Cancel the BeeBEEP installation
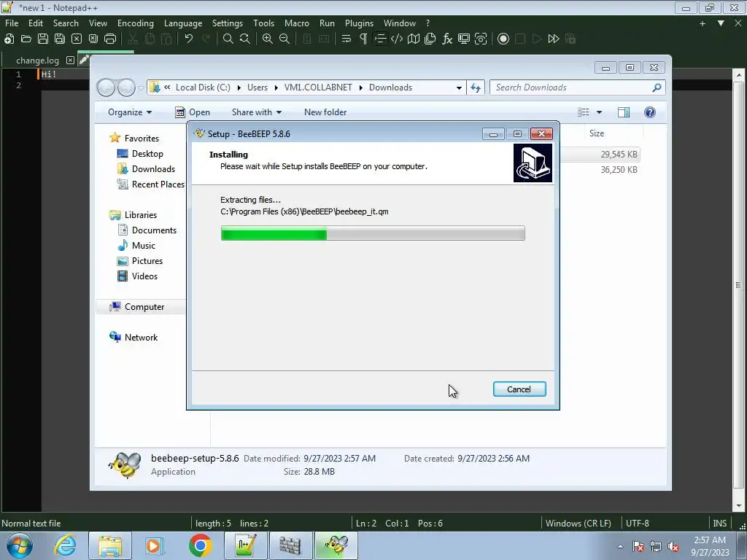The width and height of the screenshot is (747, 560). 519,389
